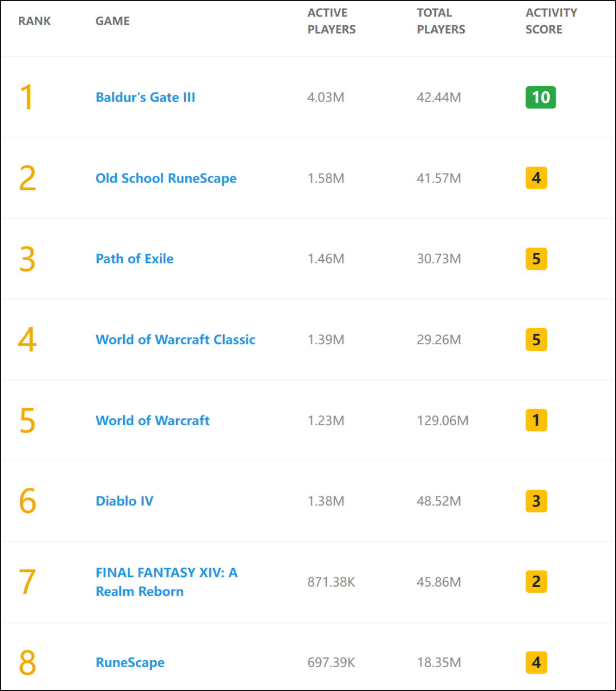Sort by the Active Players column header
616x691 pixels.
click(331, 21)
